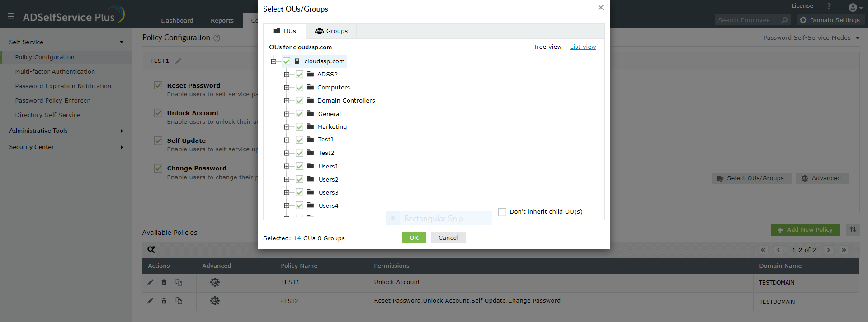Click the Policy Configuration help icon
Image resolution: width=868 pixels, height=322 pixels.
tap(217, 38)
